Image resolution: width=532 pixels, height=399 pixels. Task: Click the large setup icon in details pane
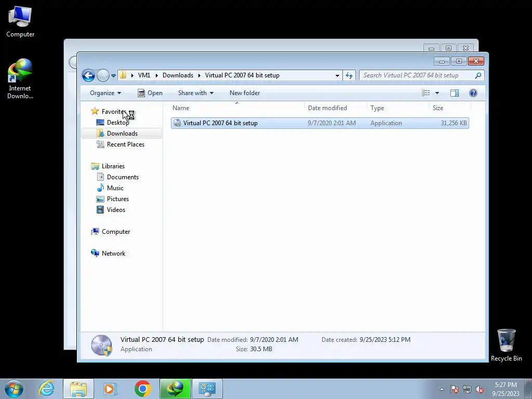[x=101, y=345]
